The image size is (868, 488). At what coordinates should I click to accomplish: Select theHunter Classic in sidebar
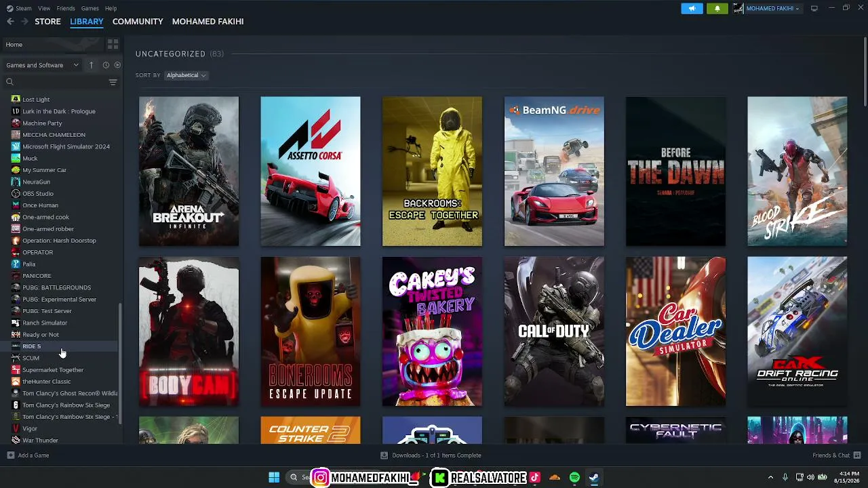click(x=60, y=382)
